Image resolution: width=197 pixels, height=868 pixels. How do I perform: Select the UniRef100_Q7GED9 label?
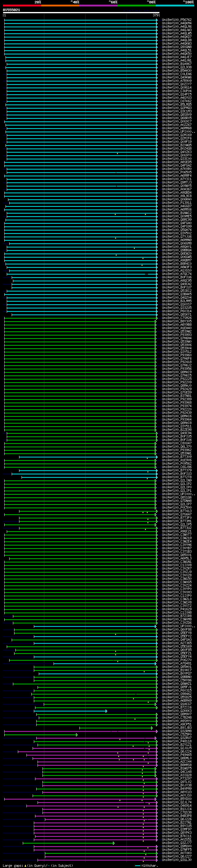pyautogui.click(x=177, y=392)
